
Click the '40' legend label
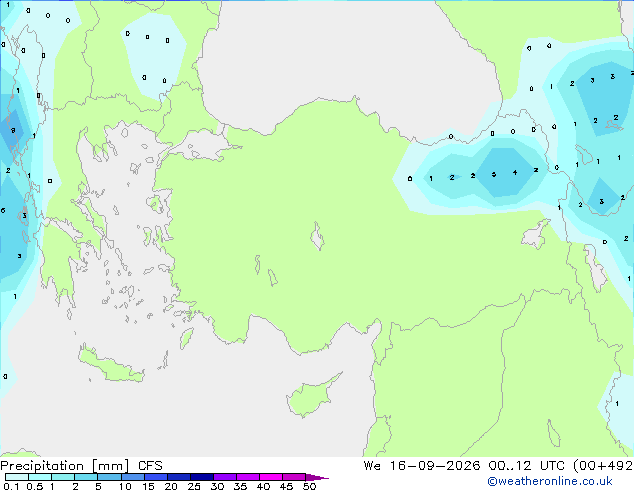click(263, 486)
